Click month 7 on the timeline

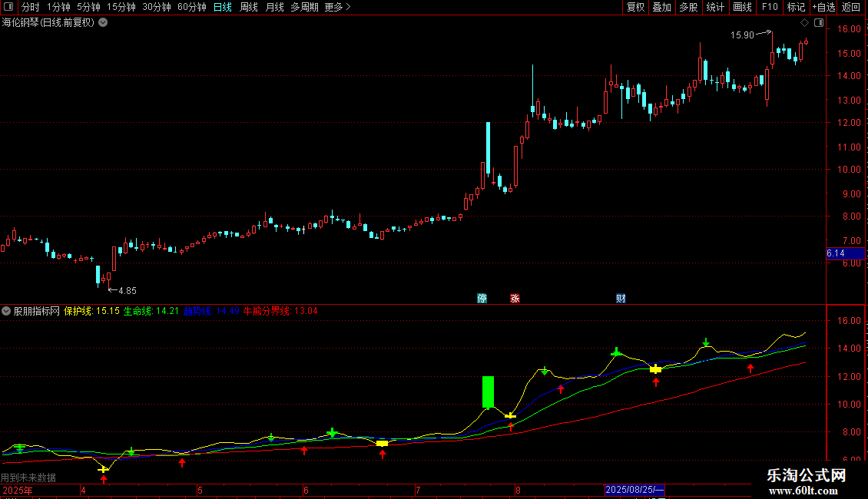click(x=418, y=490)
